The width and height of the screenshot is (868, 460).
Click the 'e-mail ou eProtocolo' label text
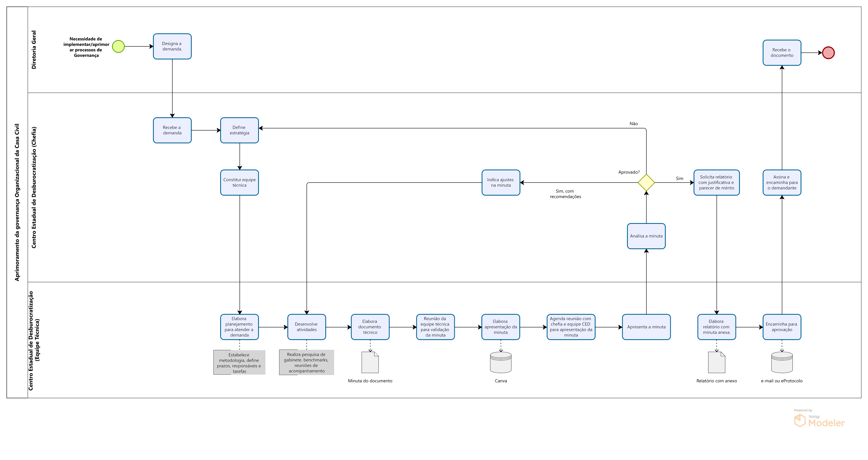(782, 381)
